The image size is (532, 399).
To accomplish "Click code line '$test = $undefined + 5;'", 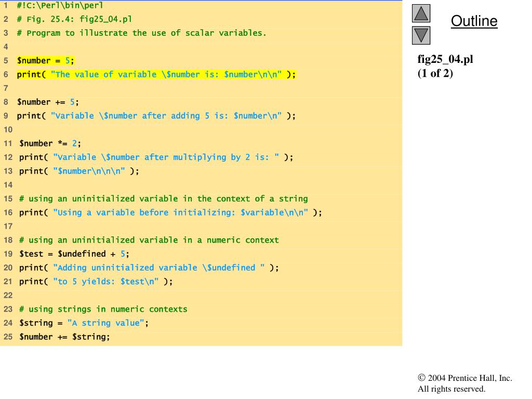I will coord(74,254).
